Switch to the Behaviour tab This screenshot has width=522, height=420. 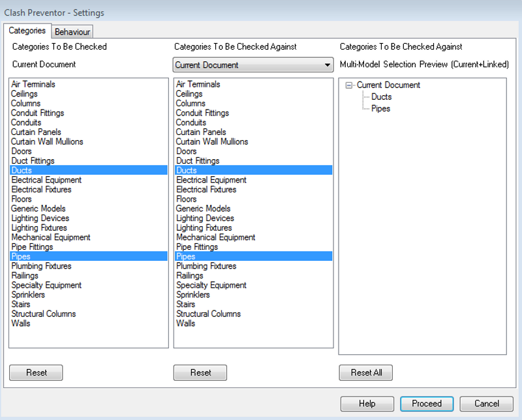click(72, 32)
